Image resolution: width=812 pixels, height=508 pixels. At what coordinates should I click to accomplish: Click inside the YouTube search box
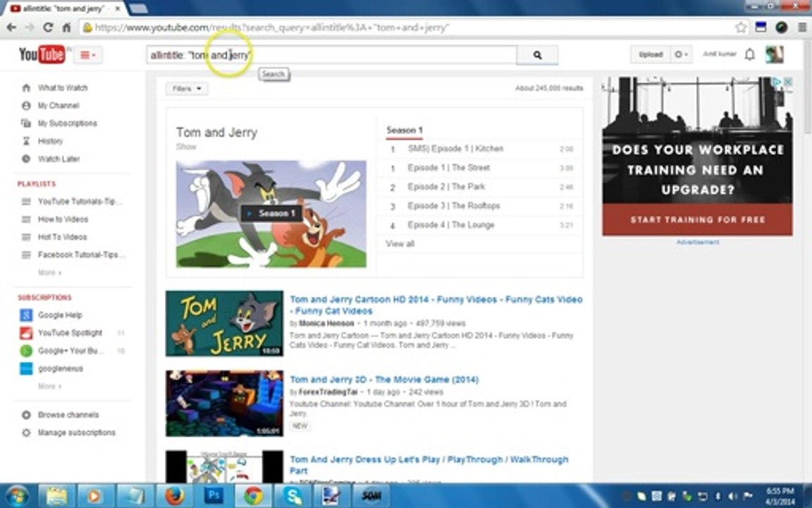pos(331,55)
